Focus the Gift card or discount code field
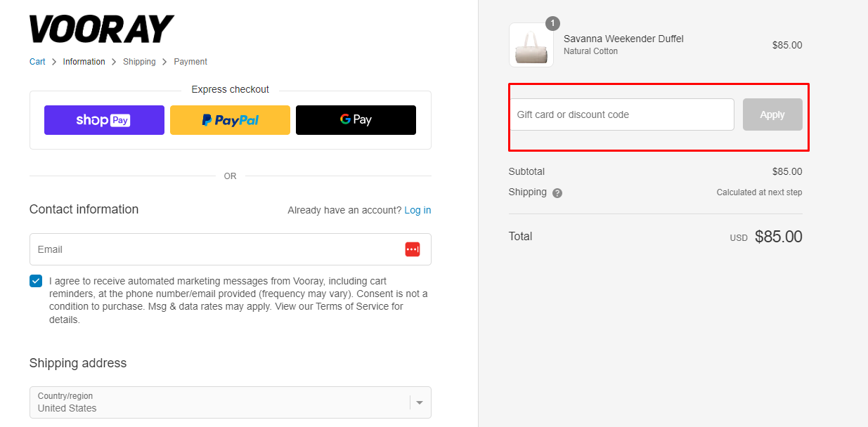 pos(621,114)
